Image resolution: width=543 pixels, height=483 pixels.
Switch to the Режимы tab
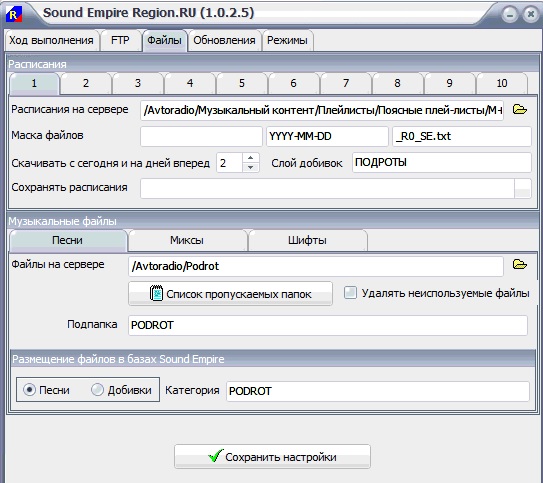[x=287, y=41]
